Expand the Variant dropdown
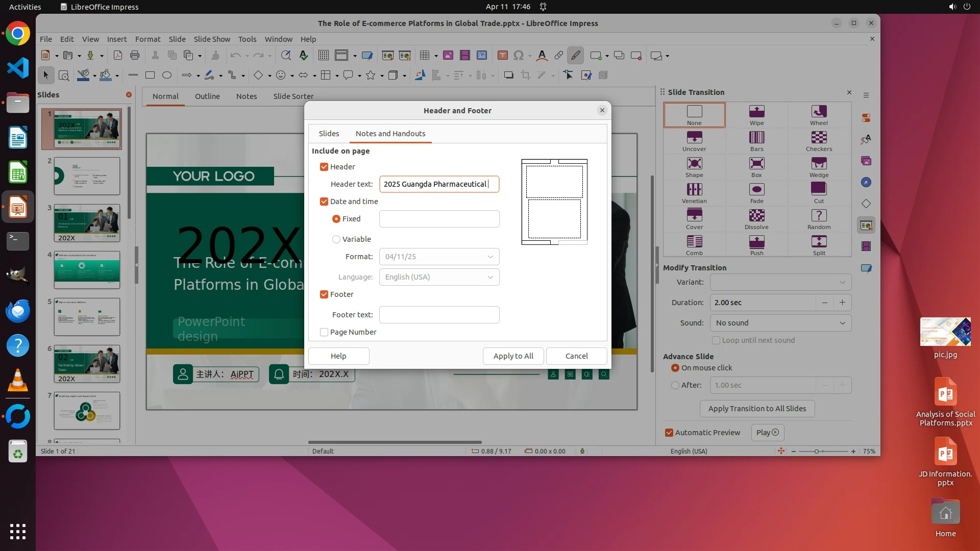The image size is (980, 551). (x=780, y=282)
